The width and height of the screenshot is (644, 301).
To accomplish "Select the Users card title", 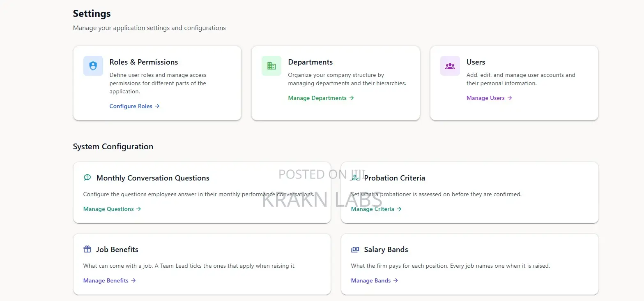I will coord(476,62).
